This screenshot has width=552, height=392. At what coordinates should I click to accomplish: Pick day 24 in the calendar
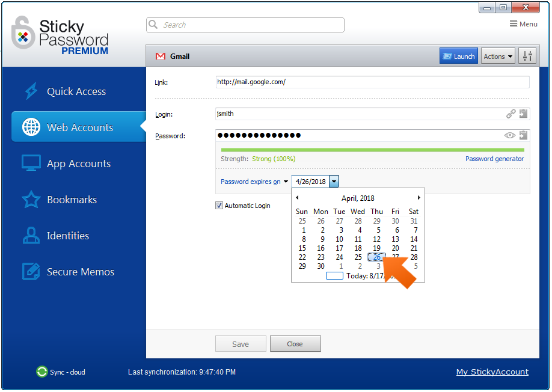339,257
